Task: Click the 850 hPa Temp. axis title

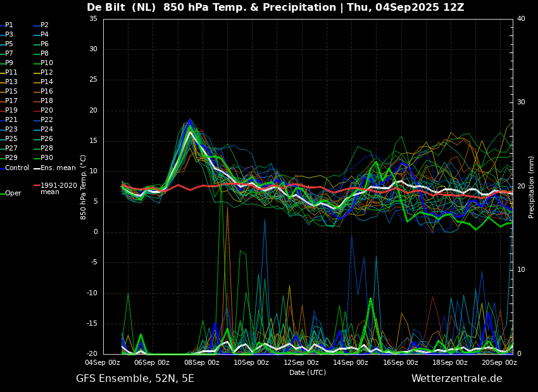Action: (x=83, y=187)
